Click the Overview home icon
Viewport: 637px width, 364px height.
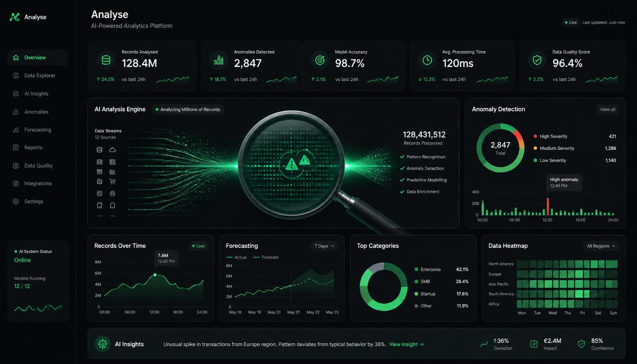pos(16,57)
